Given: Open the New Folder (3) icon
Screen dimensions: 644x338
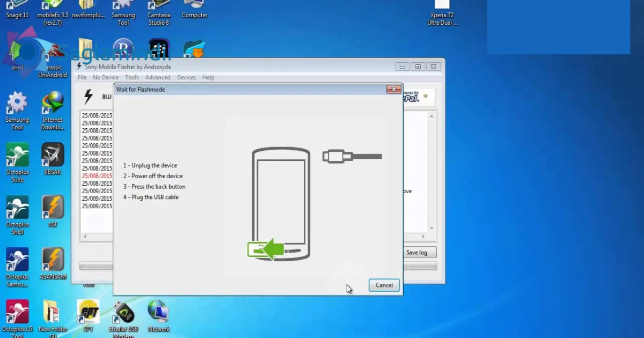Looking at the screenshot, I should [53, 319].
